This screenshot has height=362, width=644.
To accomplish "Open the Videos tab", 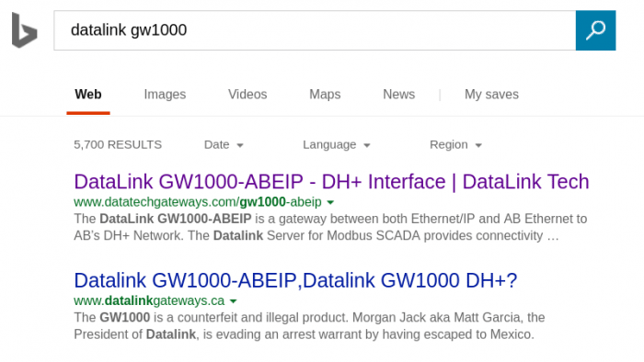I will coord(247,95).
